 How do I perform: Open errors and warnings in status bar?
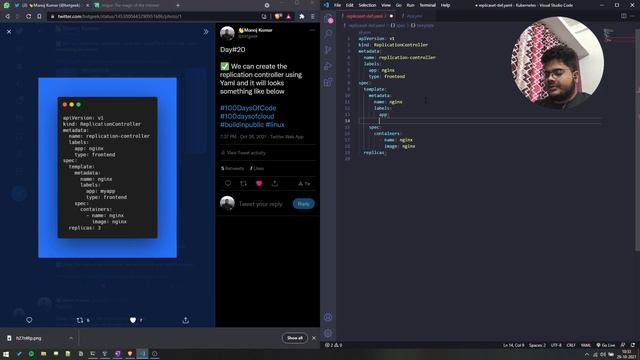[333, 345]
